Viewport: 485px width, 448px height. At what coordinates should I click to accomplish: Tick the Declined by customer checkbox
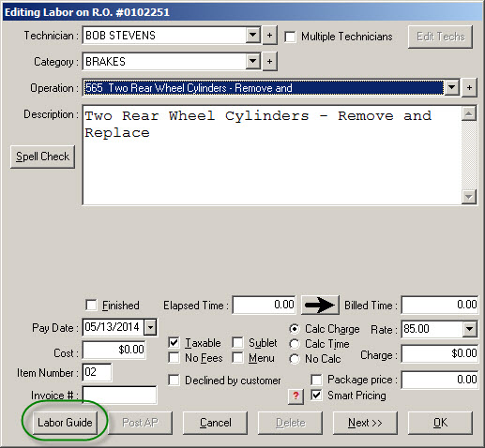pyautogui.click(x=174, y=381)
